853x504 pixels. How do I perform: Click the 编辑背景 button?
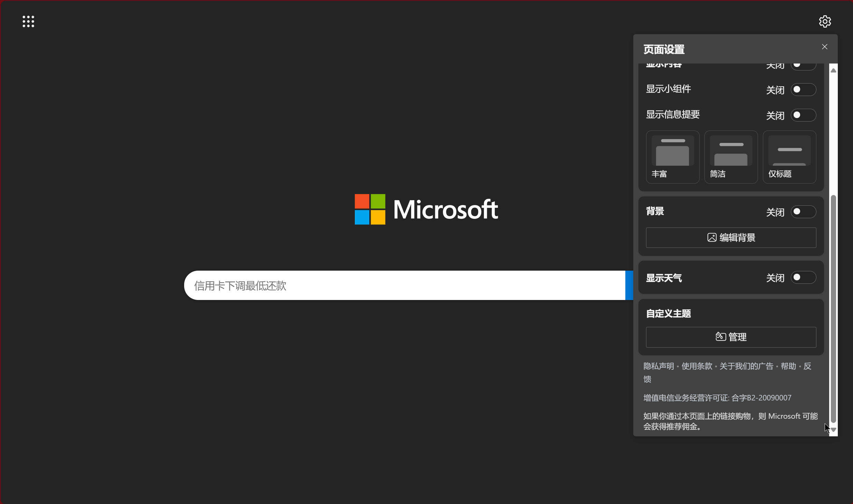(731, 238)
